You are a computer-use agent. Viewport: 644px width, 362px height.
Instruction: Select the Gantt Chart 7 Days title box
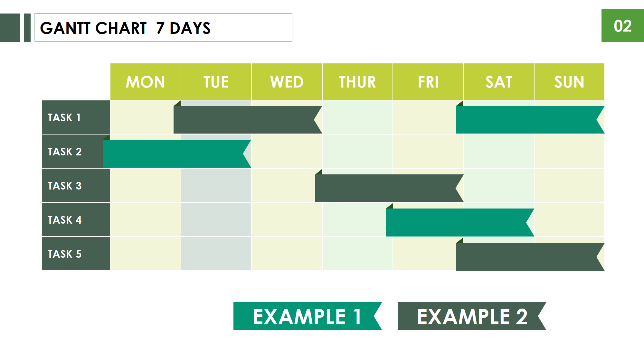(x=163, y=28)
